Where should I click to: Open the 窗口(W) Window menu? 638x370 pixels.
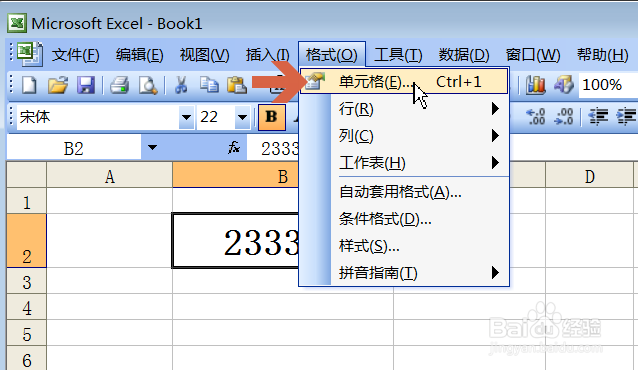pos(533,55)
